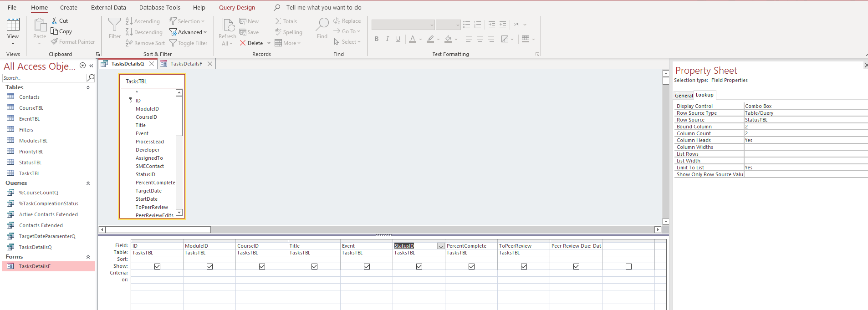Uncheck Show box for CourseID column
The height and width of the screenshot is (310, 868).
click(x=262, y=266)
